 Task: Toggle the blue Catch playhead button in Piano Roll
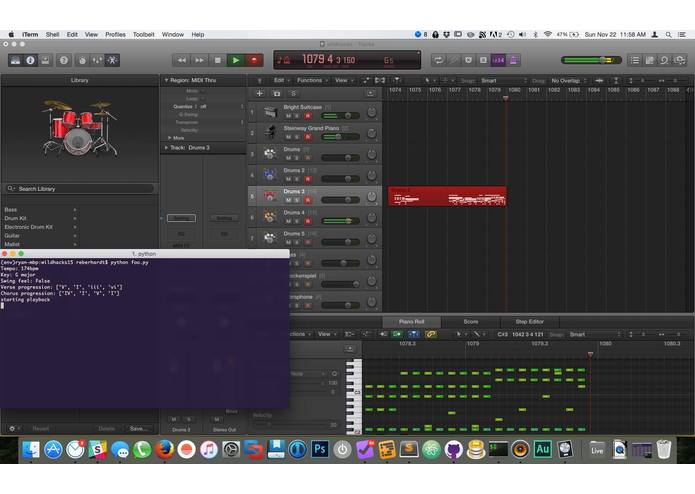tap(414, 334)
